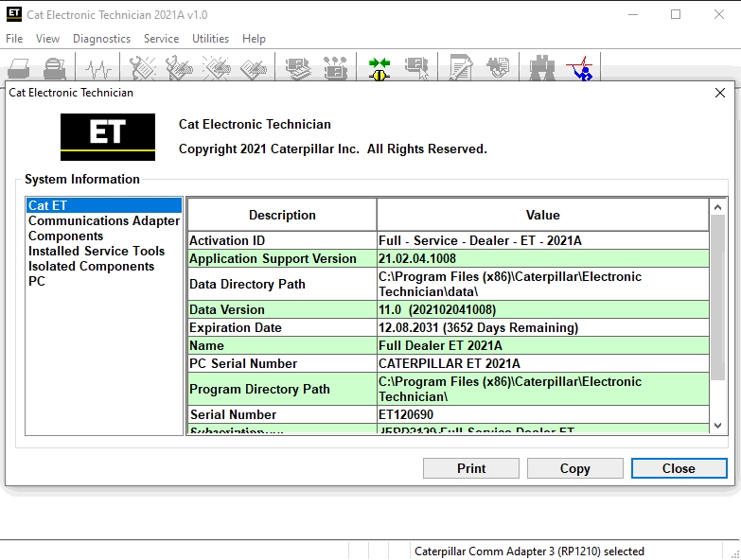This screenshot has width=741, height=560.
Task: Select Communications Adapter list item
Action: click(103, 220)
